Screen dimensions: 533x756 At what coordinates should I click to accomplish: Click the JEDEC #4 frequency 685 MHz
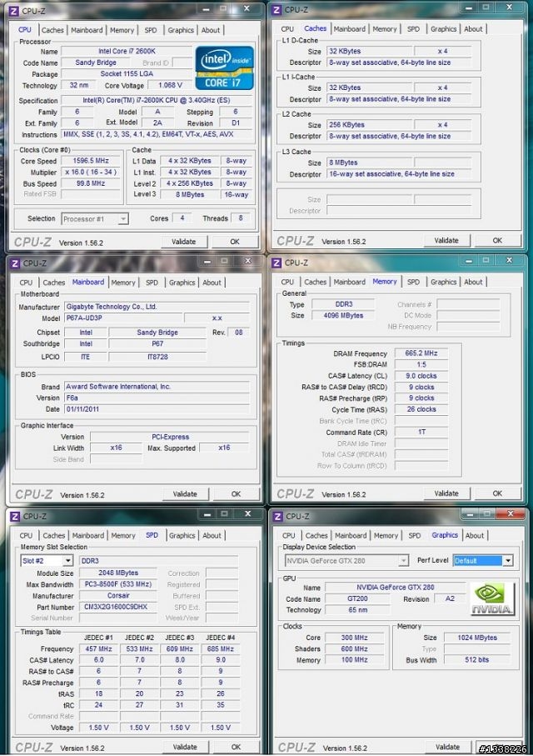(220, 649)
